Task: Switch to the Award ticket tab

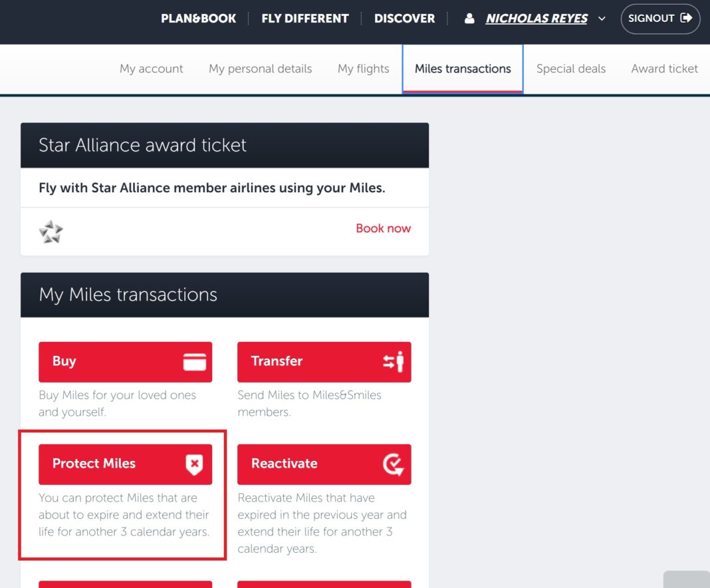Action: [664, 69]
